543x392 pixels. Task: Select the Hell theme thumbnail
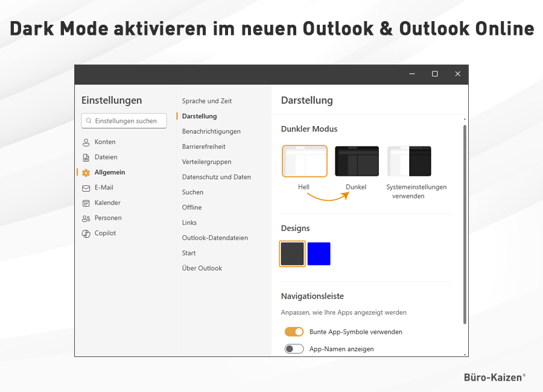[x=305, y=161]
